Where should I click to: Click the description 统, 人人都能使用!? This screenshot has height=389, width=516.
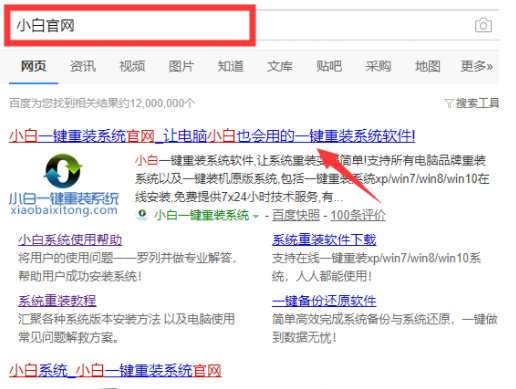click(x=322, y=276)
